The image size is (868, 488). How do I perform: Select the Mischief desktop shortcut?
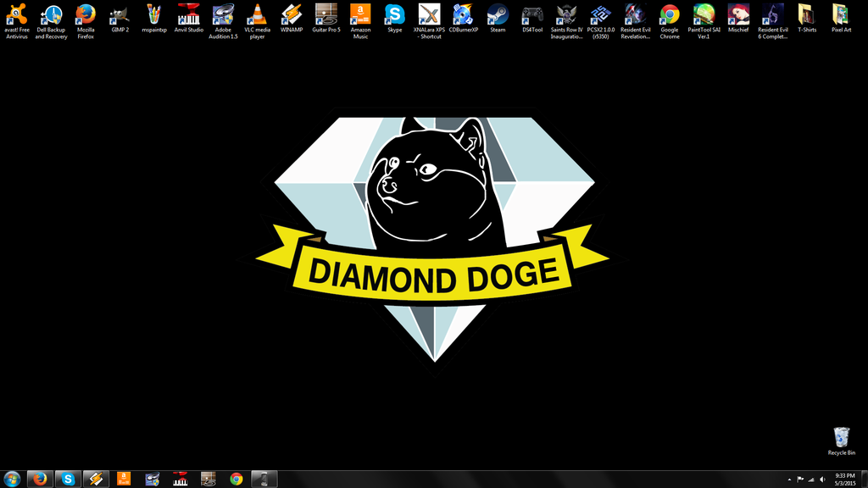click(738, 18)
